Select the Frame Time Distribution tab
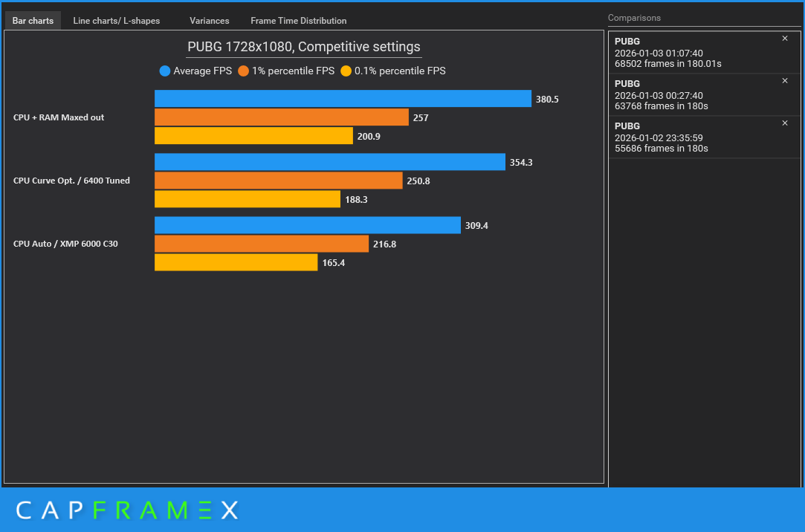This screenshot has height=532, width=805. point(298,21)
